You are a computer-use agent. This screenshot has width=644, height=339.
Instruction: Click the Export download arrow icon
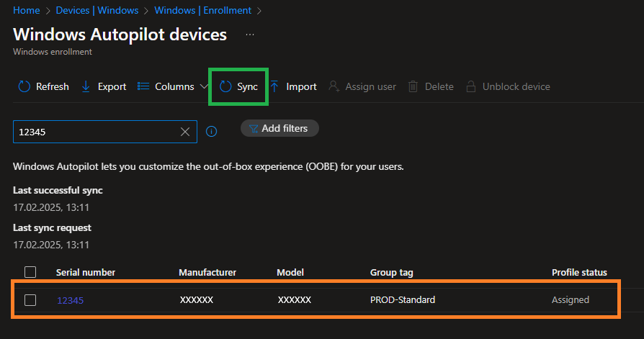86,86
